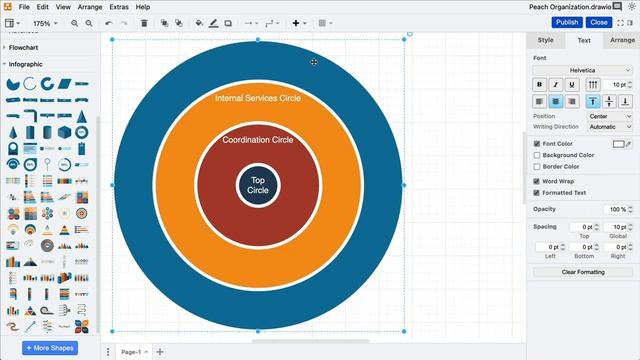Open the sidebar view toggle dropdown

point(12,23)
